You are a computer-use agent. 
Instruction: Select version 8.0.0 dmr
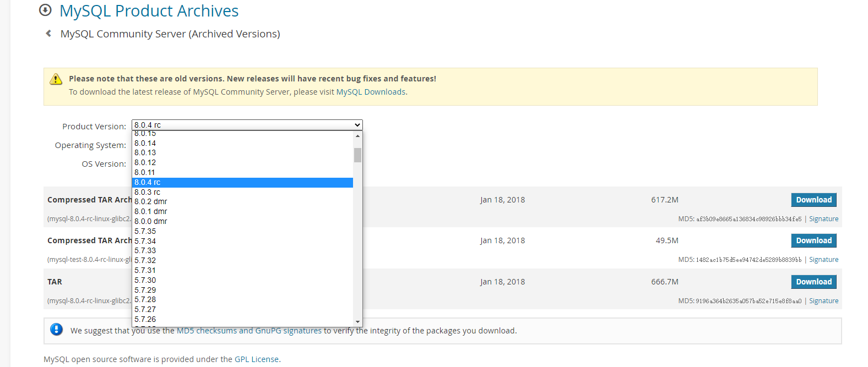point(242,222)
